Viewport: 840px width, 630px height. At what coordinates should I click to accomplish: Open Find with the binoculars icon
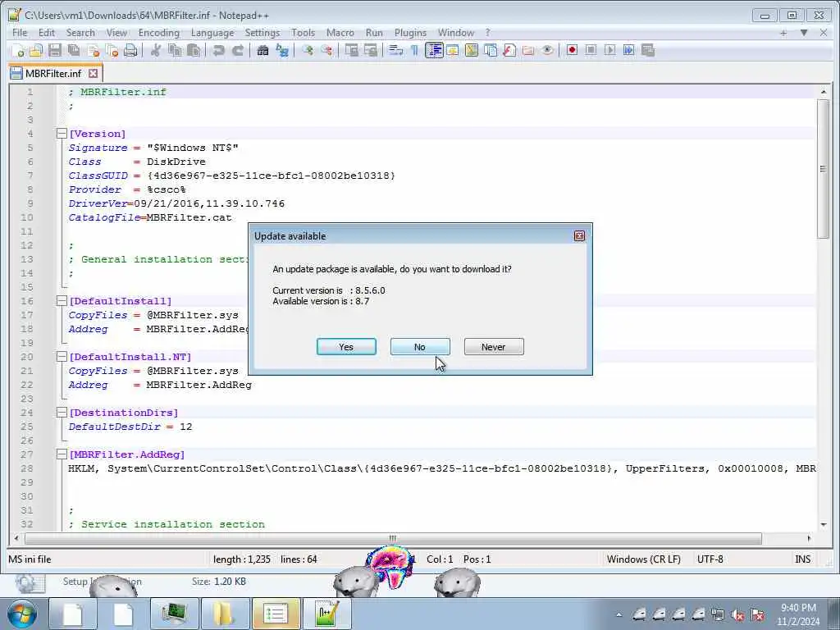click(x=262, y=50)
